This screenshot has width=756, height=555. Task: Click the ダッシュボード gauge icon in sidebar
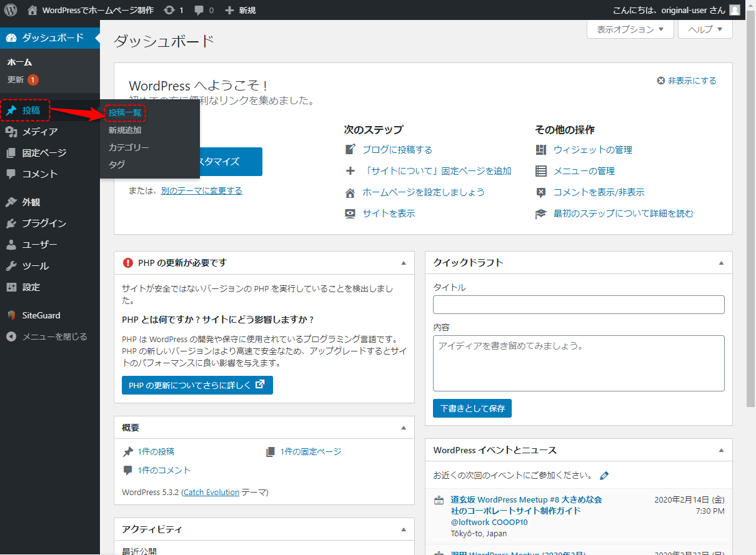coord(12,38)
